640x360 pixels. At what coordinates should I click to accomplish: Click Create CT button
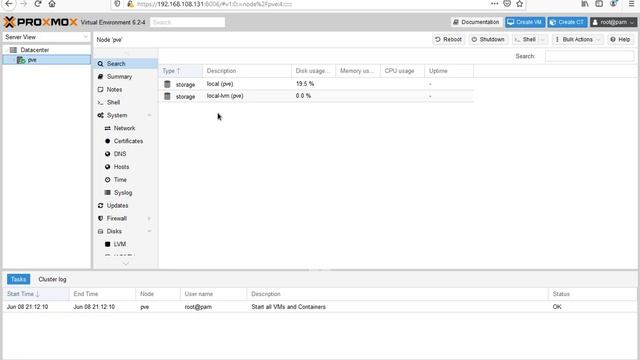tap(567, 22)
